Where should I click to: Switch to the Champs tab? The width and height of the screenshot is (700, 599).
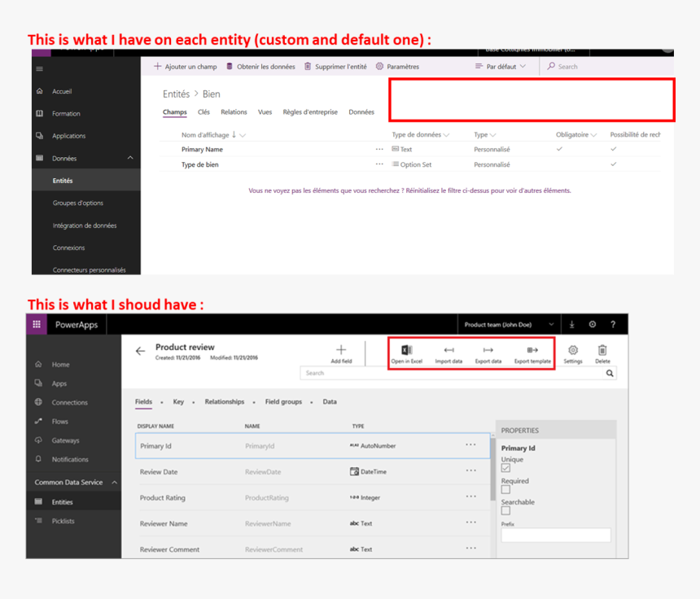174,112
